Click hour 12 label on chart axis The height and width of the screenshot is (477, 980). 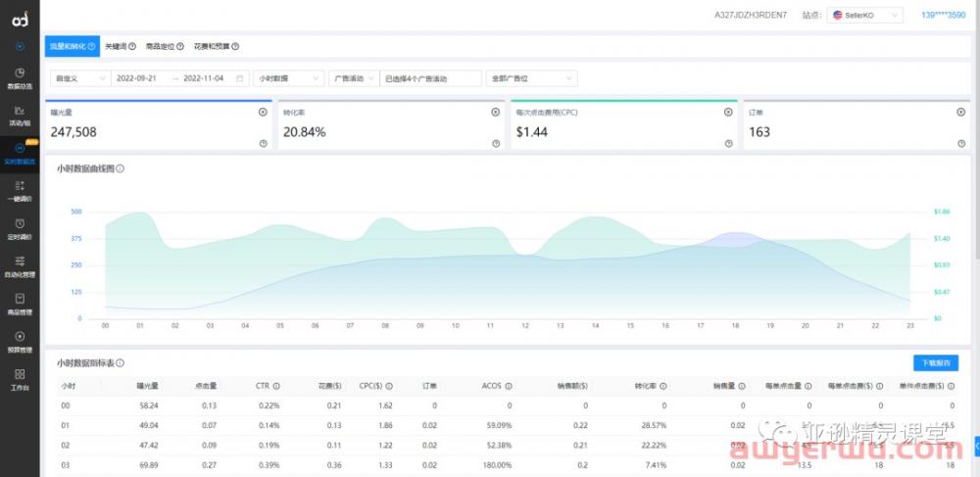tap(525, 326)
